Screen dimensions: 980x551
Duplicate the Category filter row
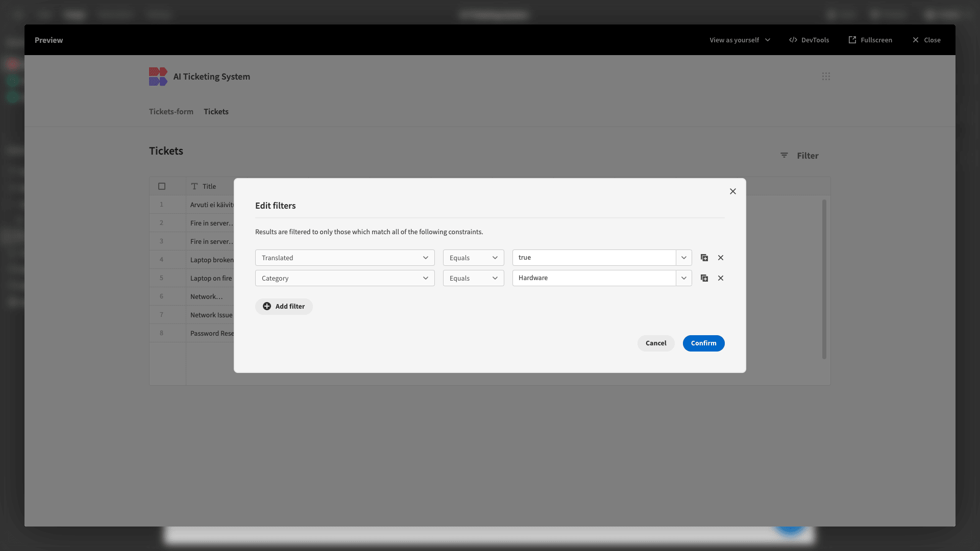pyautogui.click(x=704, y=278)
